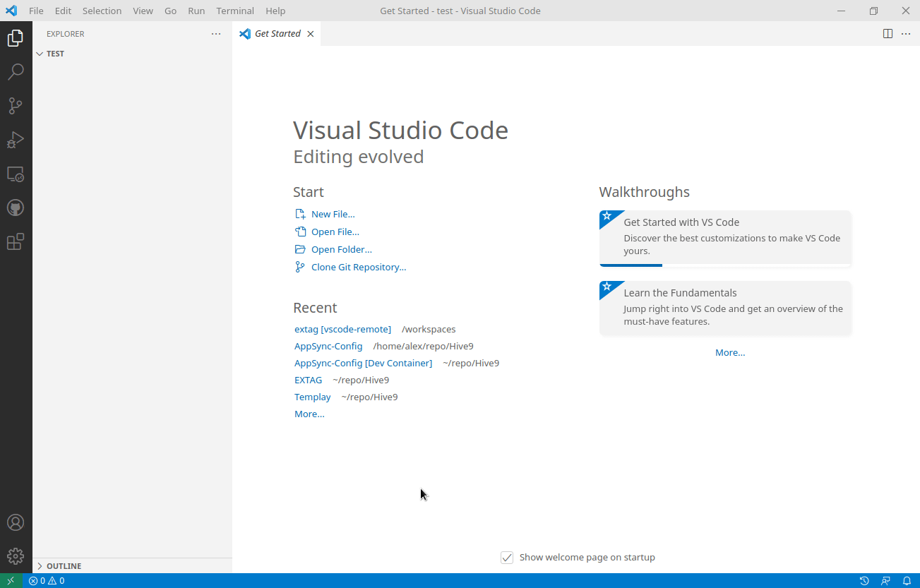Image resolution: width=920 pixels, height=588 pixels.
Task: Open the Remote Explorer view
Action: point(16,174)
